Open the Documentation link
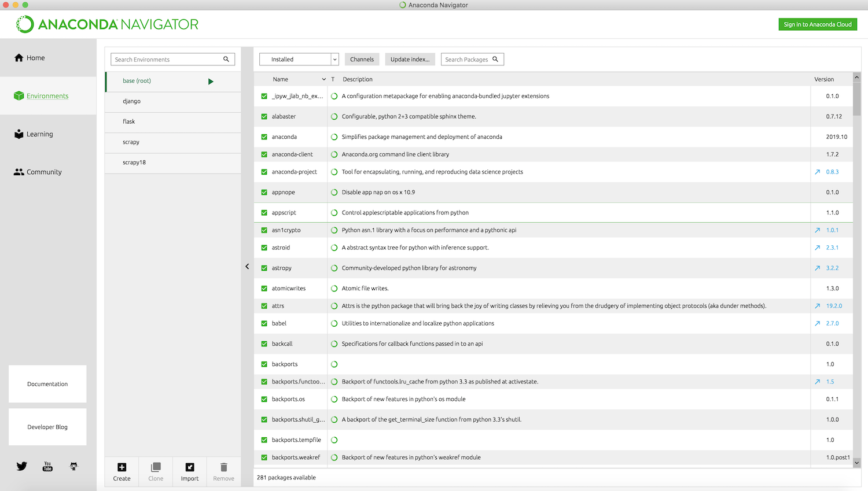 coord(47,384)
